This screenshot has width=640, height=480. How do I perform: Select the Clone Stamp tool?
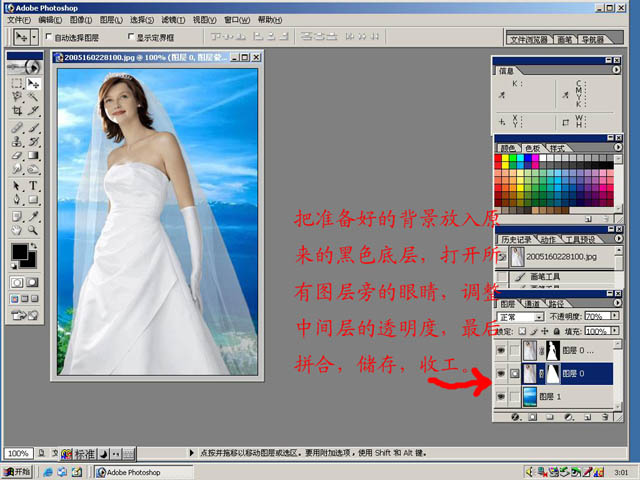coord(16,142)
